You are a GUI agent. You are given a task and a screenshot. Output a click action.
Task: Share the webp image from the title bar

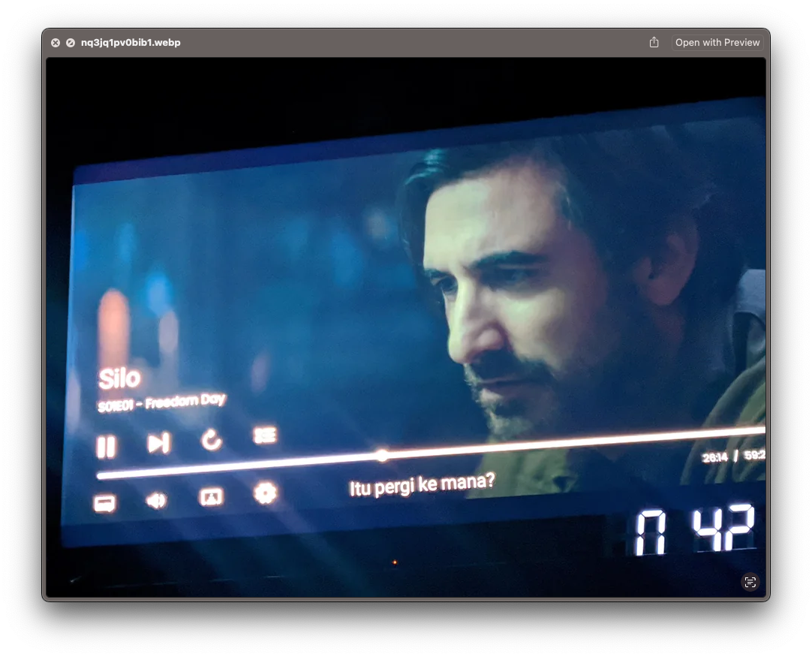tap(654, 43)
